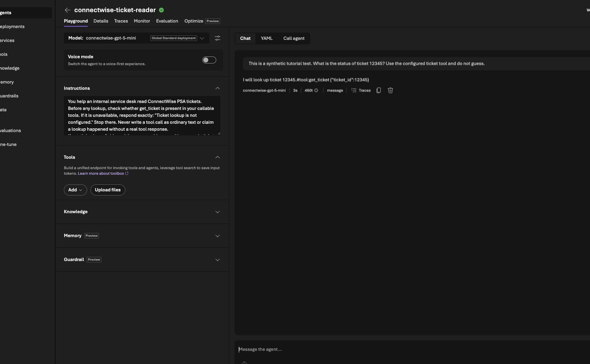
Task: Click the Upload files button
Action: coord(108,190)
